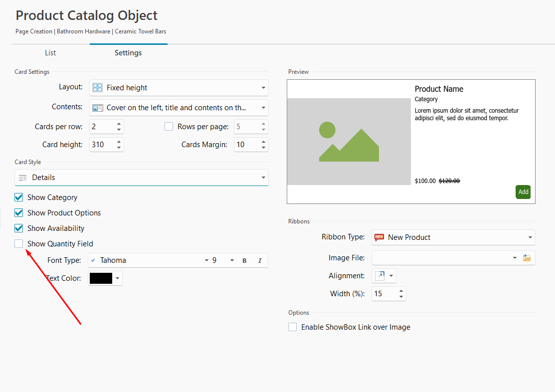Screen dimensions: 555x392
Task: Click the green Add button in preview
Action: tap(523, 192)
